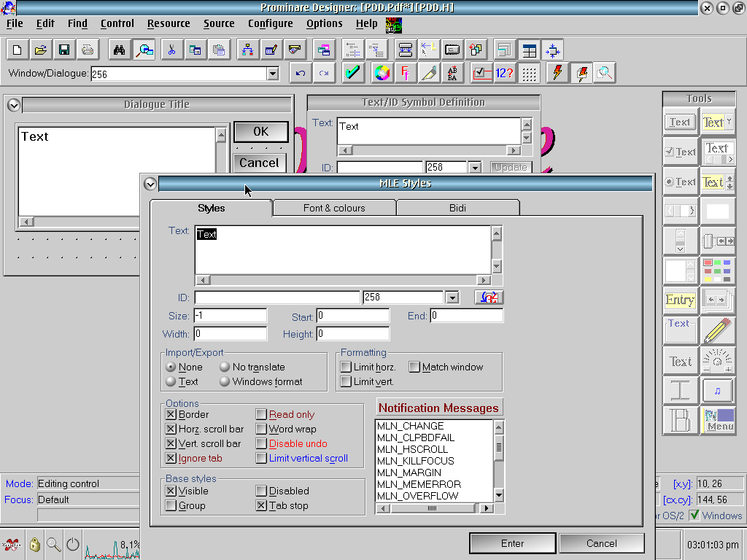This screenshot has width=747, height=560.
Task: Open the Configure menu
Action: coord(270,23)
